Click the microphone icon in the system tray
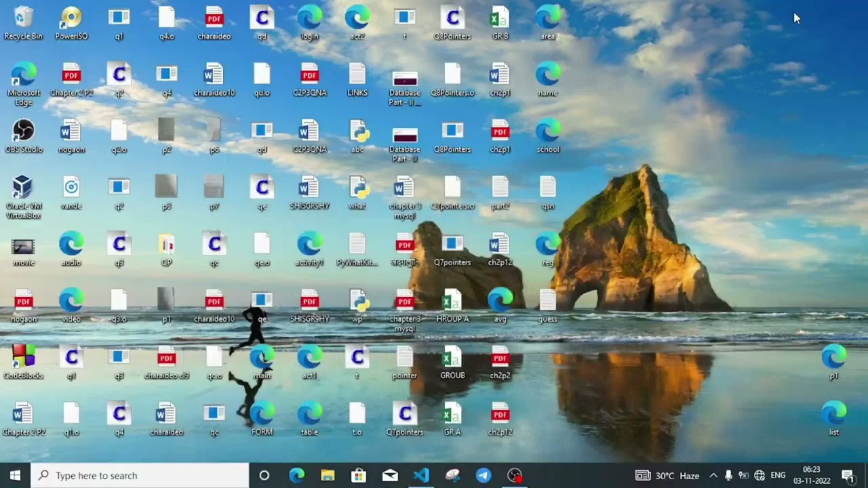Viewport: 868px width, 488px height. (x=728, y=476)
